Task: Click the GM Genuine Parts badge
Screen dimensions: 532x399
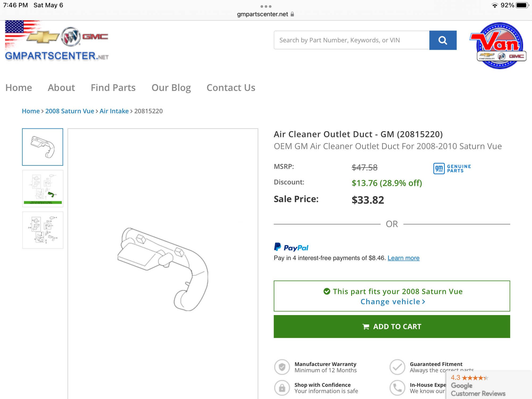Action: point(452,168)
